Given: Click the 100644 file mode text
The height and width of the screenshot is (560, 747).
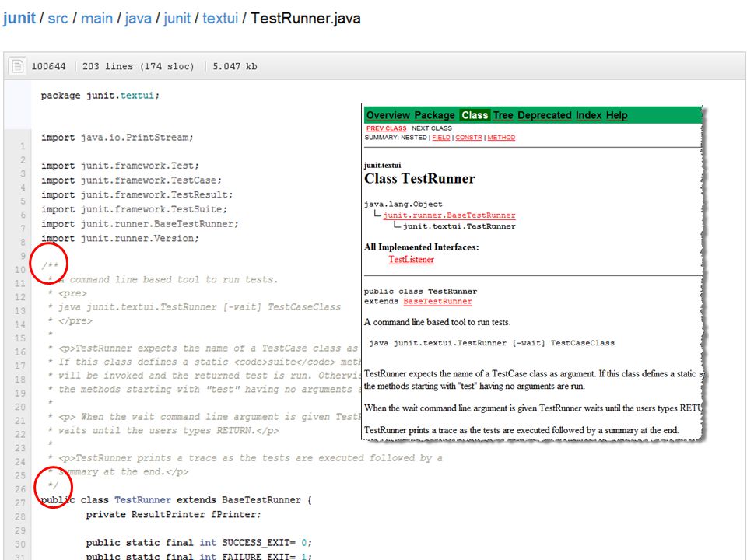Looking at the screenshot, I should click(48, 66).
